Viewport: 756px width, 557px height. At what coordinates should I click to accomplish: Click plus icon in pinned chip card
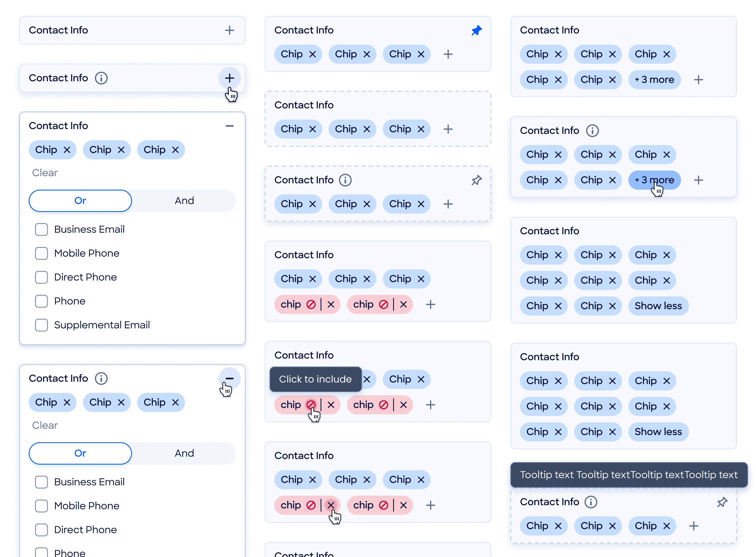(448, 54)
